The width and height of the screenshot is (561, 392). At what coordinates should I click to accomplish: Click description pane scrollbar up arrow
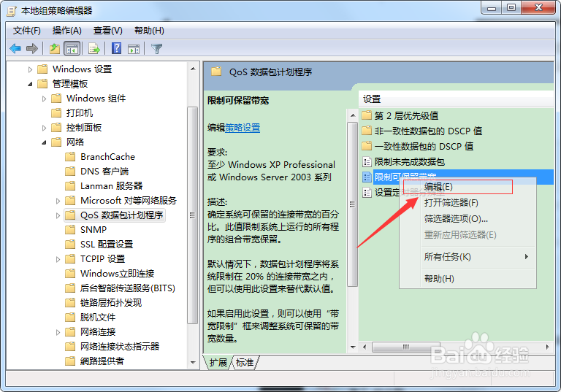[x=353, y=115]
